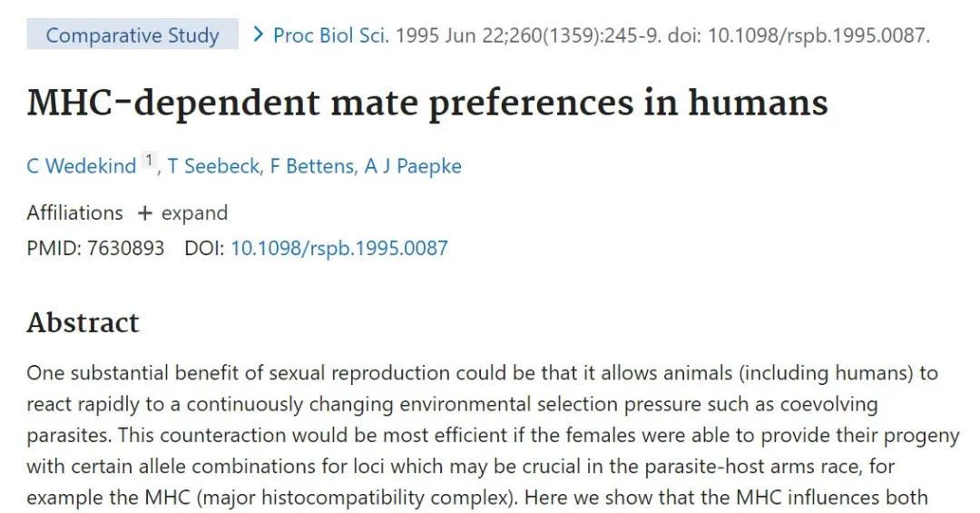Click the plus icon beside Affiliations
Screen dimensions: 980x513
click(x=144, y=213)
